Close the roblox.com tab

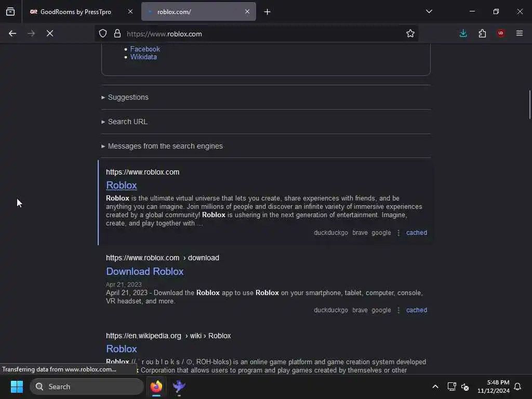(247, 11)
